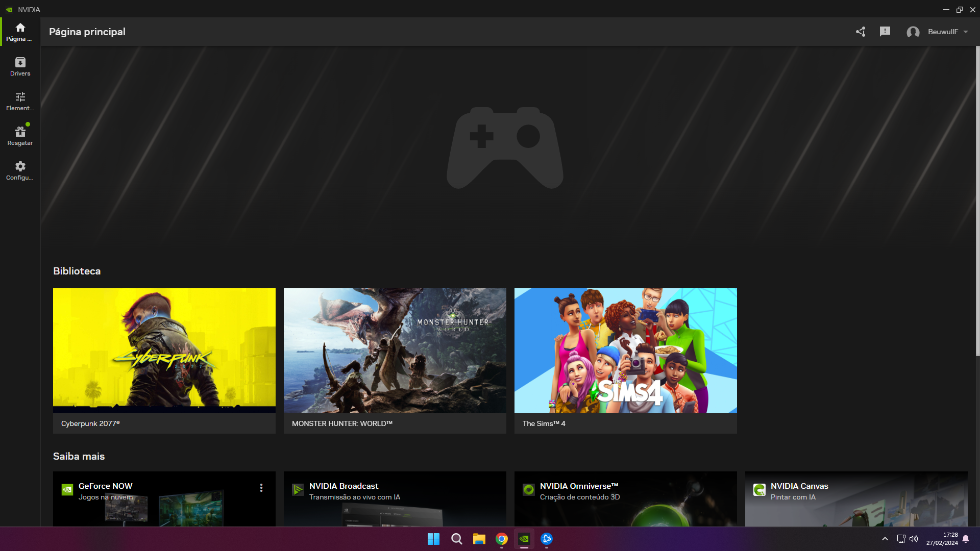
Task: Open Windows taskbar search
Action: click(x=456, y=539)
